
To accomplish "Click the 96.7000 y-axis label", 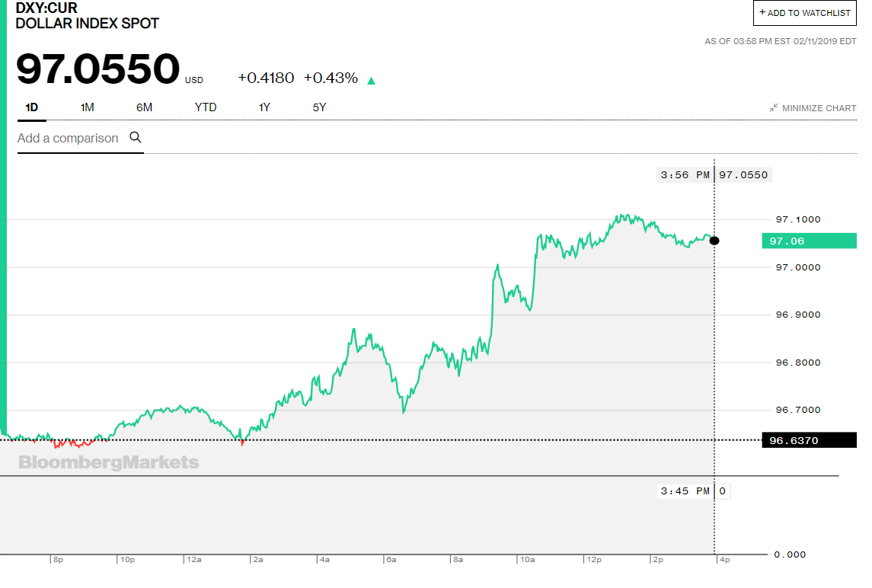I will point(798,410).
